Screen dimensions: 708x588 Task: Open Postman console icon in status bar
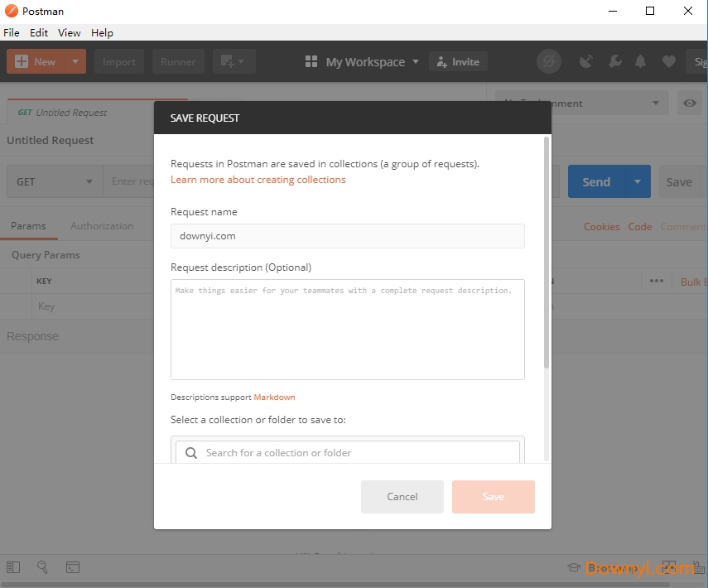(73, 567)
